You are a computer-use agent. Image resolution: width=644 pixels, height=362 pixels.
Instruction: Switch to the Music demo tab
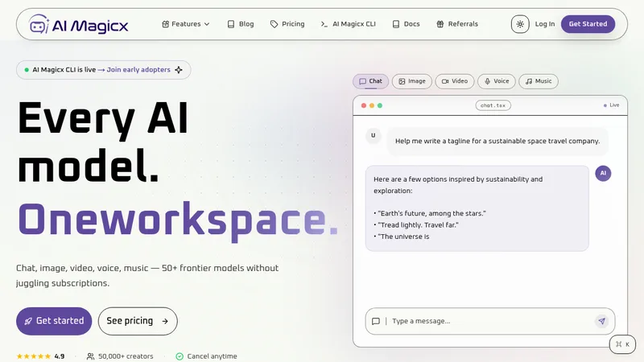[539, 81]
